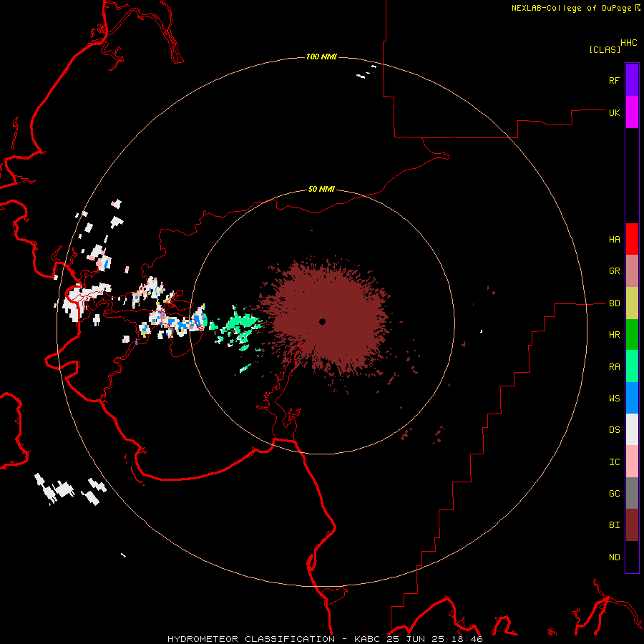This screenshot has height=644, width=644.
Task: Click the DS legend label
Action: click(614, 429)
